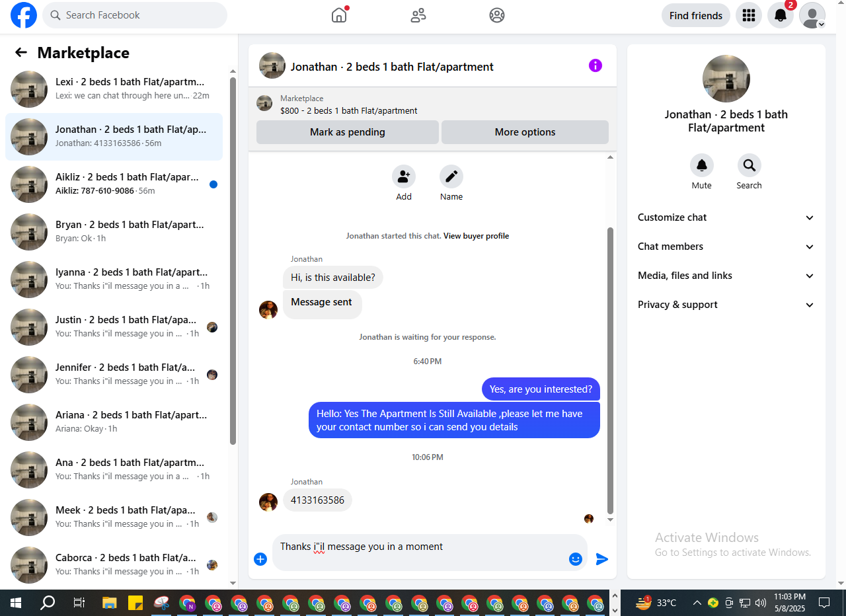Focus the Search Facebook field

(x=135, y=15)
